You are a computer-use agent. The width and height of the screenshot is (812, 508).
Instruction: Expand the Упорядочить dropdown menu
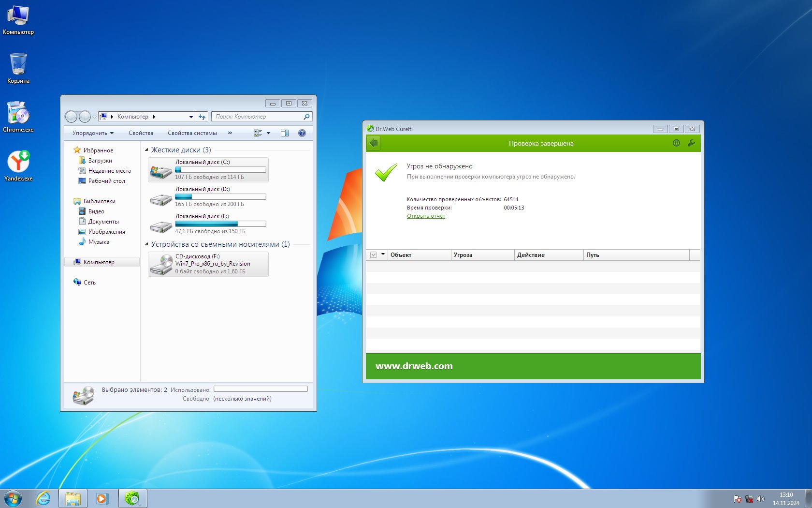93,133
